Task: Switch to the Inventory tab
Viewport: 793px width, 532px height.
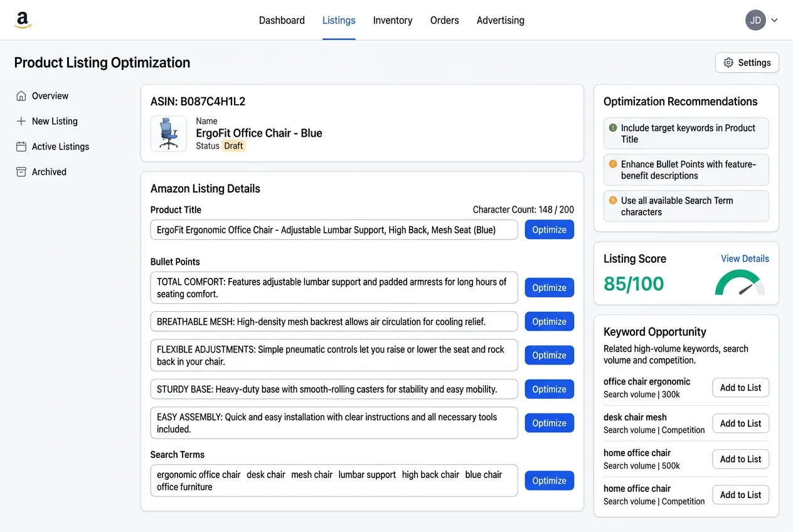Action: coord(392,20)
